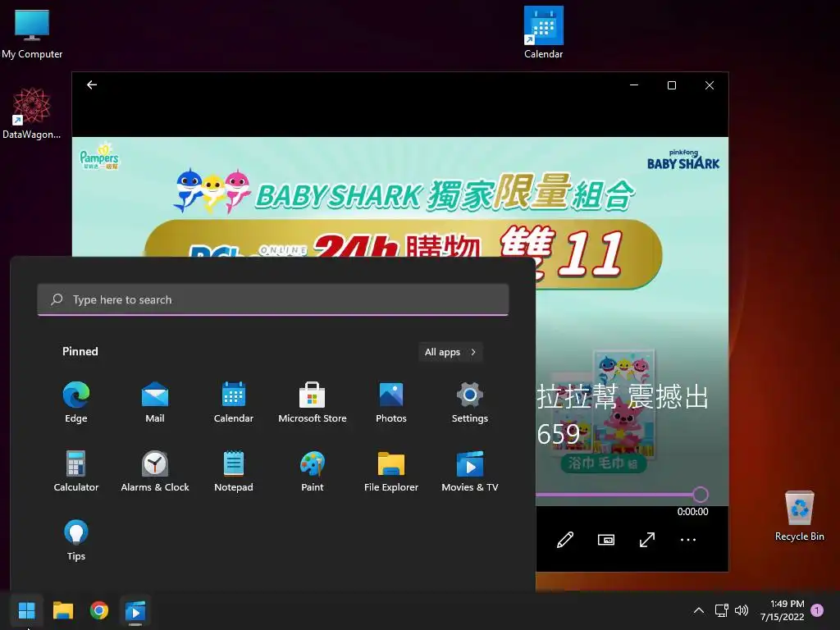Show hidden system tray icons
The width and height of the screenshot is (840, 630).
[x=699, y=610]
